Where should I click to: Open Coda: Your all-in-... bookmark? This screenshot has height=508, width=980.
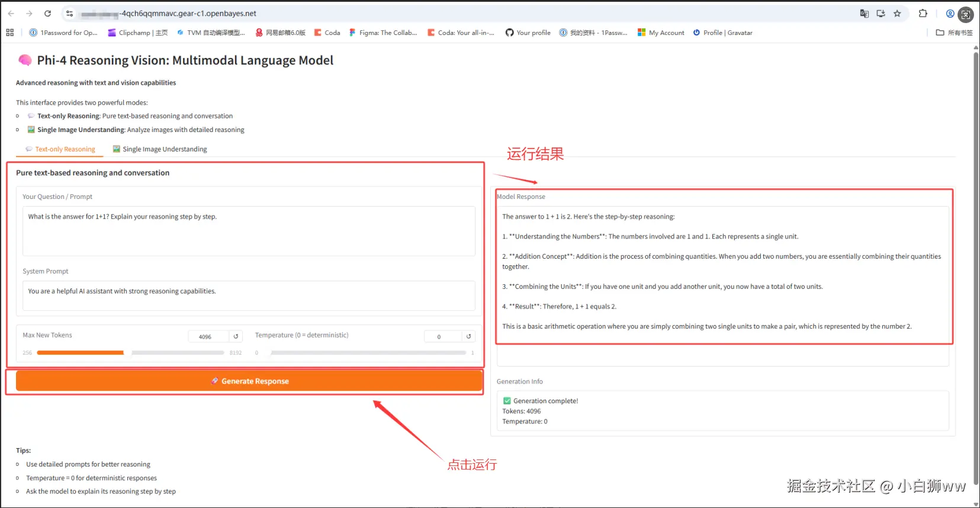click(x=461, y=33)
